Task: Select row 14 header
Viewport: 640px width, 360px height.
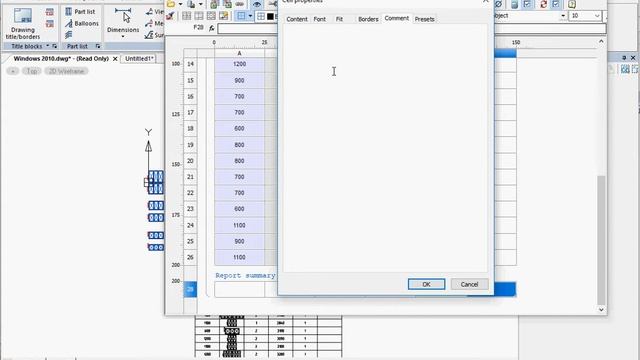Action: tap(190, 64)
